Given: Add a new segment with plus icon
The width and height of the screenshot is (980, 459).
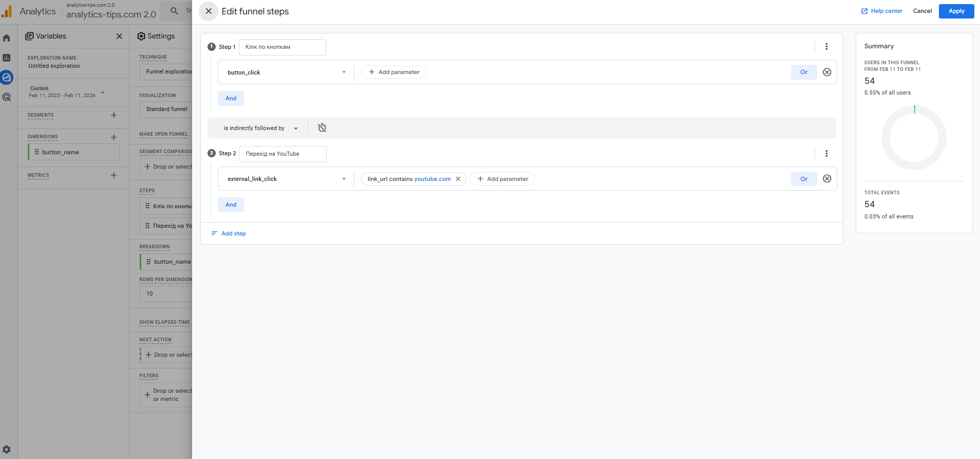Looking at the screenshot, I should click(114, 115).
